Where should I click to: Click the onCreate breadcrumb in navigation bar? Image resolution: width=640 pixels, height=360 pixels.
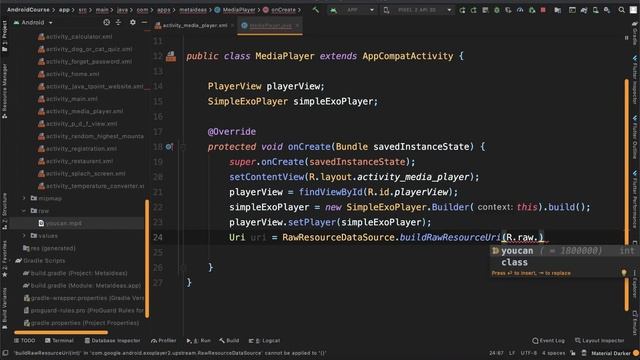[x=280, y=10]
